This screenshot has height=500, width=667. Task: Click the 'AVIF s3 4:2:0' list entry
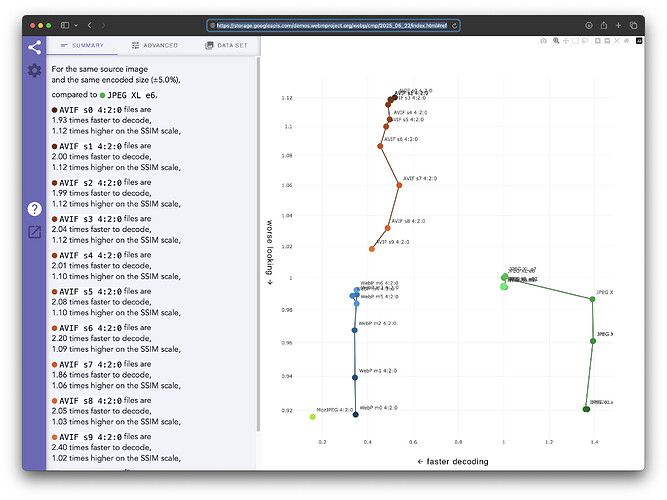[x=91, y=219]
